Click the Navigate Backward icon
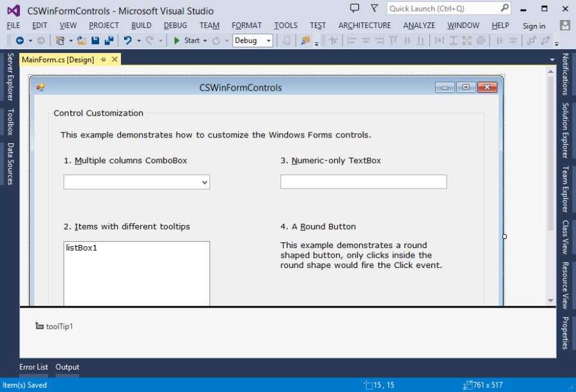Image resolution: width=576 pixels, height=392 pixels. (x=20, y=40)
